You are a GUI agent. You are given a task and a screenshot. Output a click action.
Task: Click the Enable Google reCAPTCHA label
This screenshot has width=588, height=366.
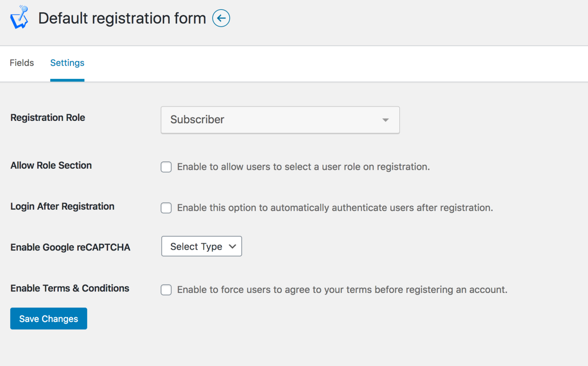click(70, 247)
